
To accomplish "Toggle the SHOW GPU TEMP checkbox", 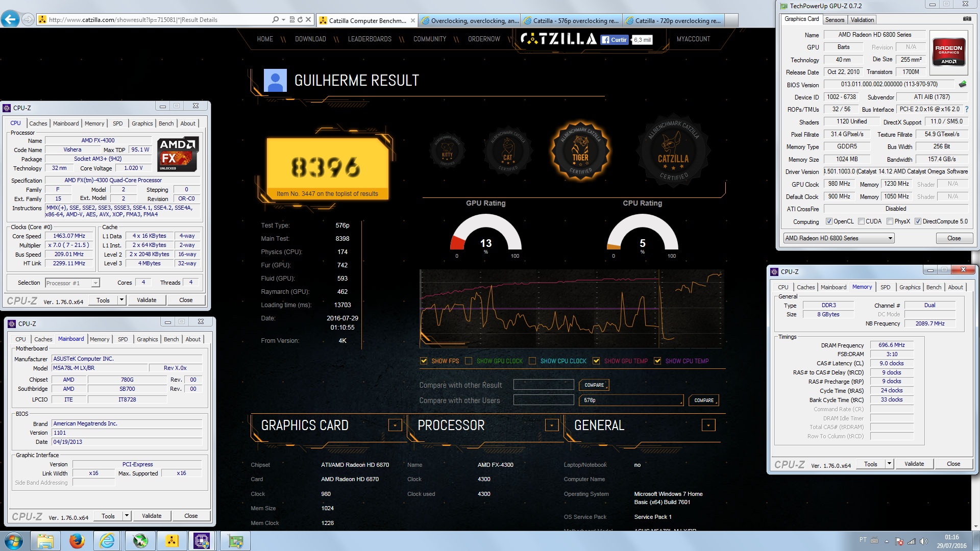I will point(596,361).
